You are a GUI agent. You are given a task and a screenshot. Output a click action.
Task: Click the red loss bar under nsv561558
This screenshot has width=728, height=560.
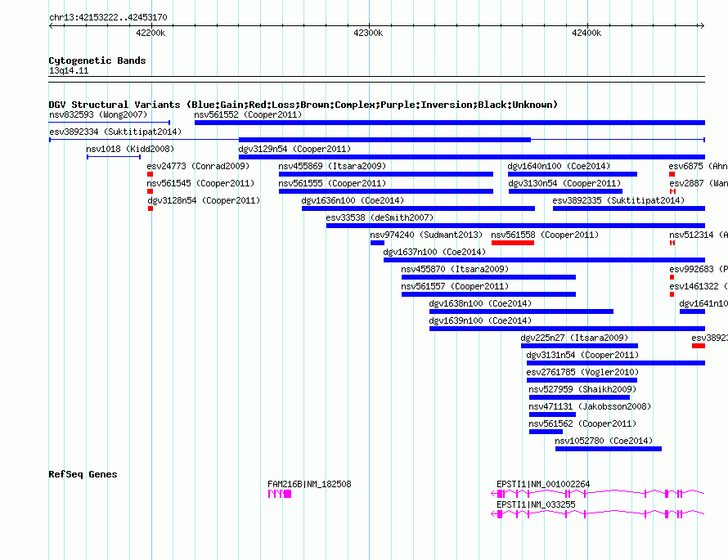(513, 243)
